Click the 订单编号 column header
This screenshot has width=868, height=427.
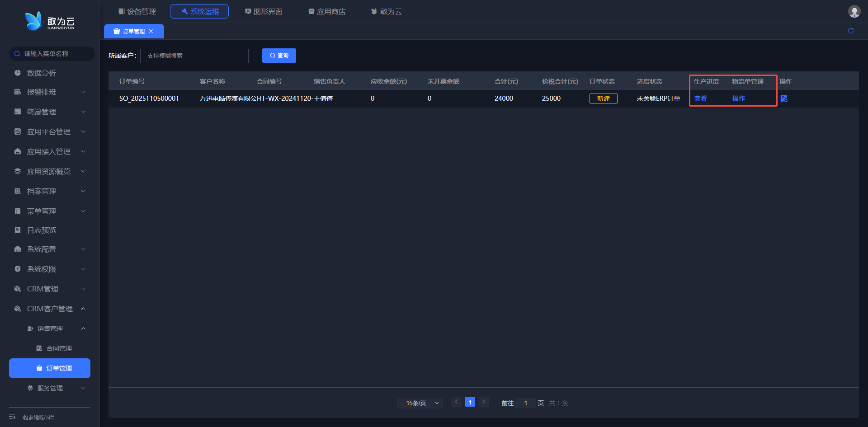(132, 81)
